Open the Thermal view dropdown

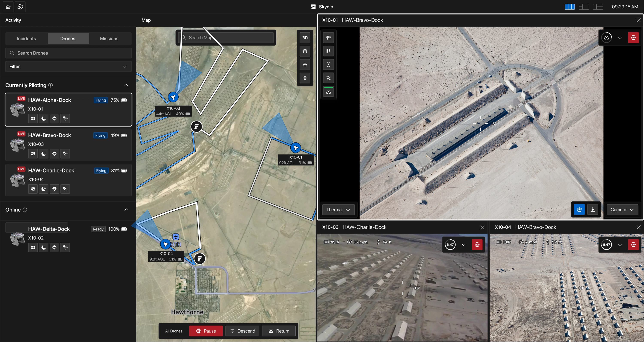338,210
